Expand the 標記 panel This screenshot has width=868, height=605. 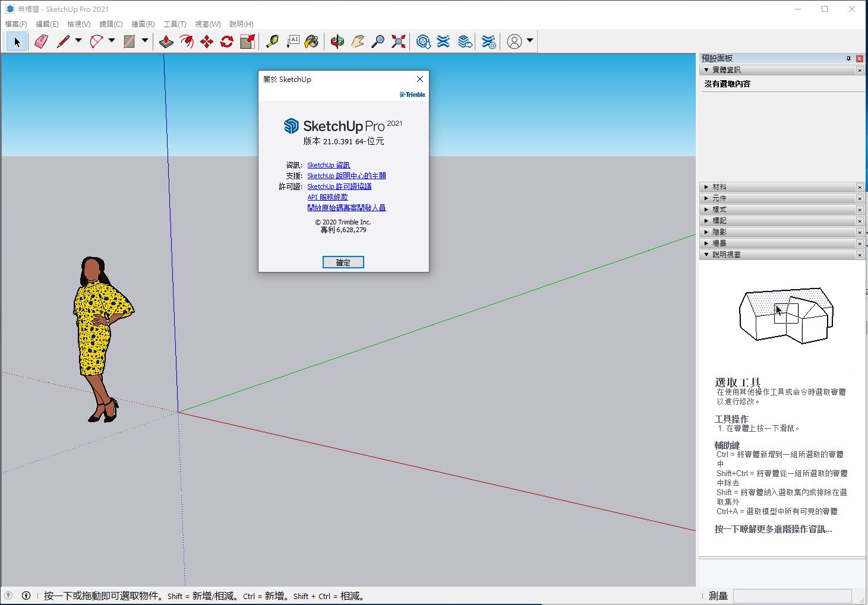706,221
